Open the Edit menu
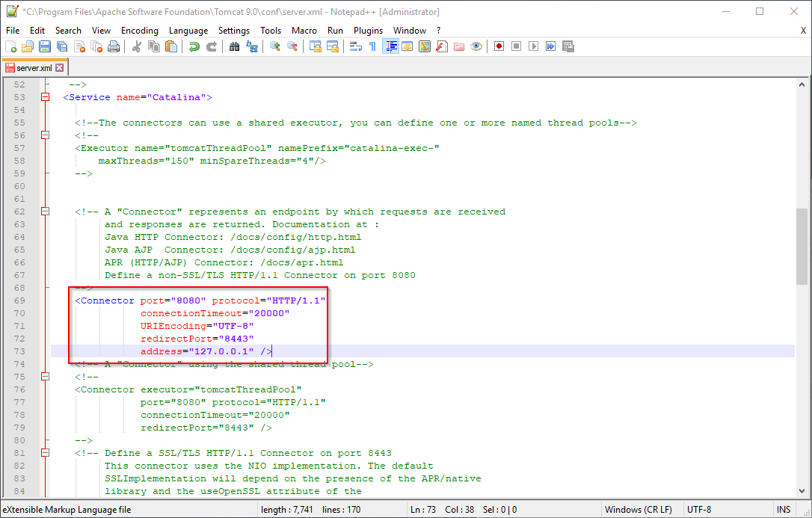 (x=37, y=31)
